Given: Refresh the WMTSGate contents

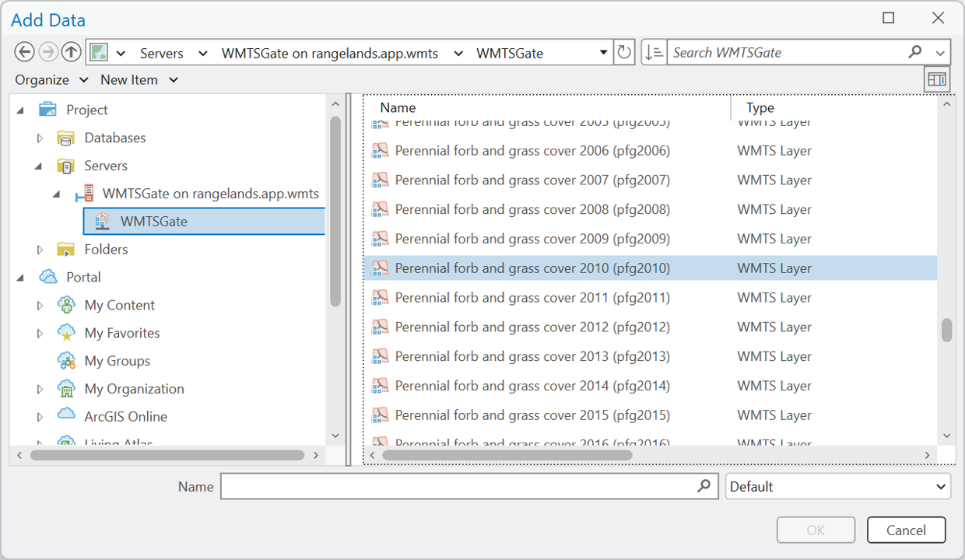Looking at the screenshot, I should (623, 52).
